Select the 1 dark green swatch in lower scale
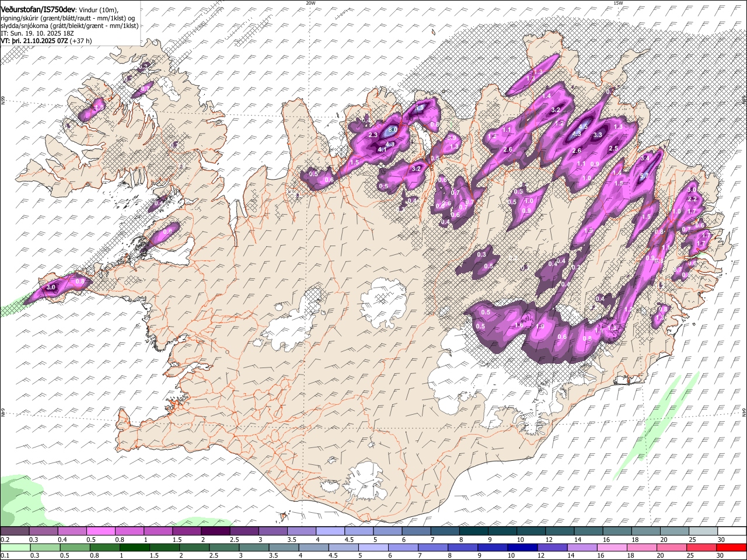747x560 pixels. click(x=134, y=548)
